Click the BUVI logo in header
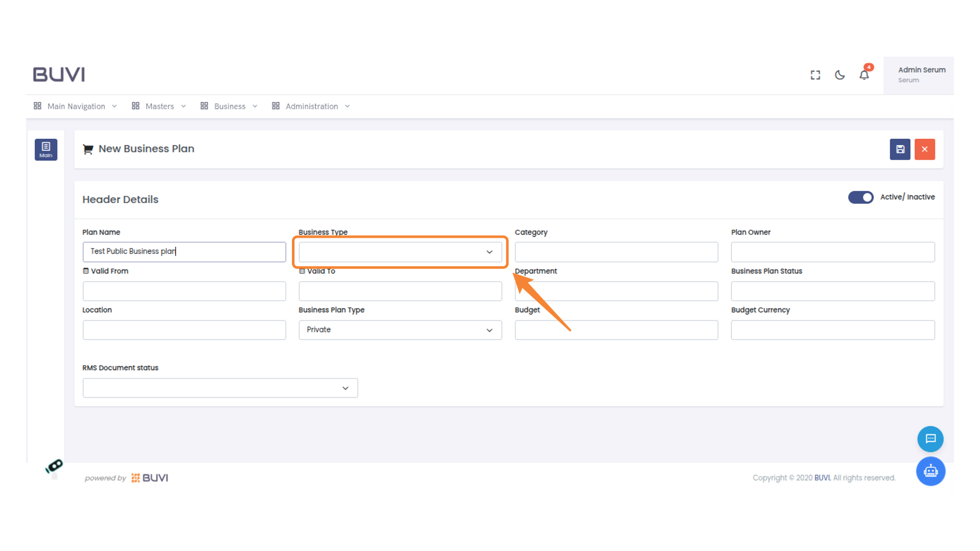980x551 pixels. 59,74
